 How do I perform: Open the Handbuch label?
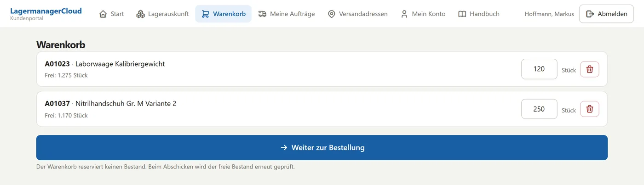point(484,14)
